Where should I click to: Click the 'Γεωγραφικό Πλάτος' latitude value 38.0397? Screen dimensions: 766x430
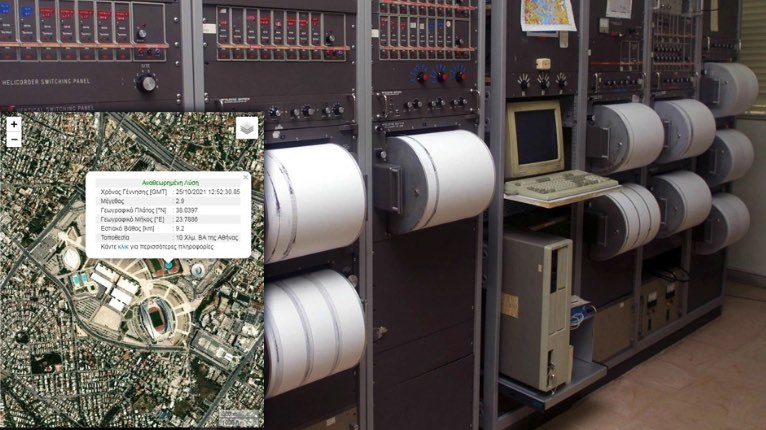click(x=187, y=210)
